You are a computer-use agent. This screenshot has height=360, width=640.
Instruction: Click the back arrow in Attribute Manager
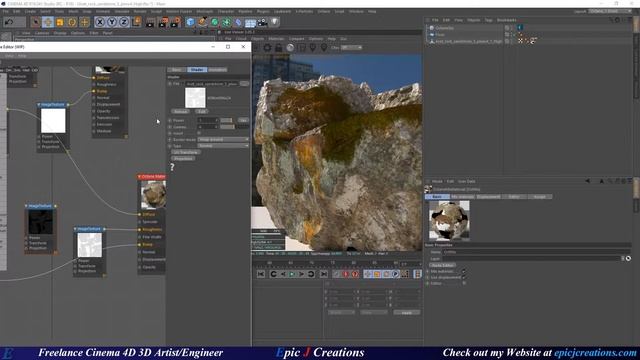(x=587, y=181)
